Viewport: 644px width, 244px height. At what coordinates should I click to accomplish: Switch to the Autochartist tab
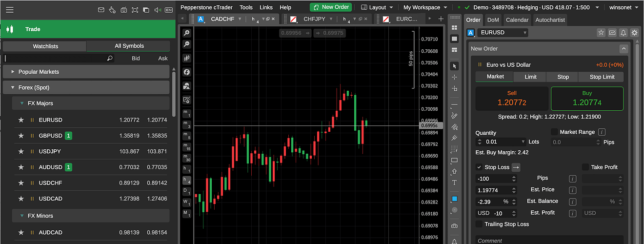[550, 20]
